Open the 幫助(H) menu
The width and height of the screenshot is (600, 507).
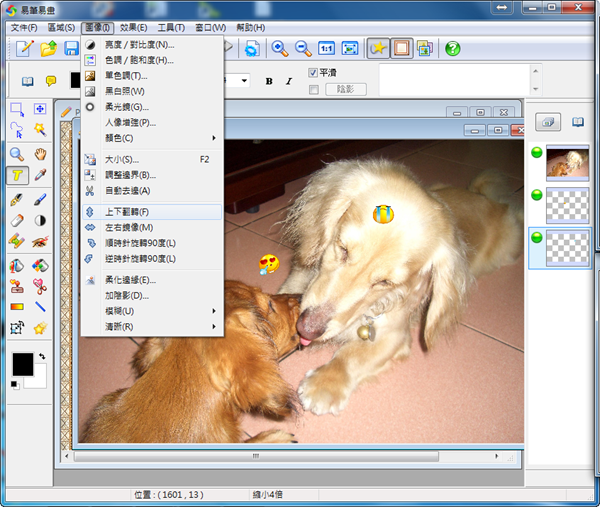point(251,28)
